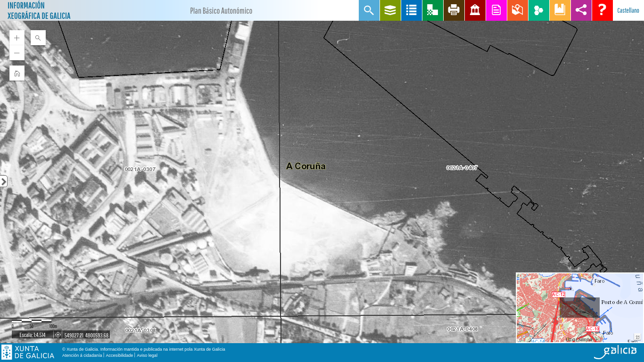Click the Información Xeográfica de Galicia title

tap(39, 10)
